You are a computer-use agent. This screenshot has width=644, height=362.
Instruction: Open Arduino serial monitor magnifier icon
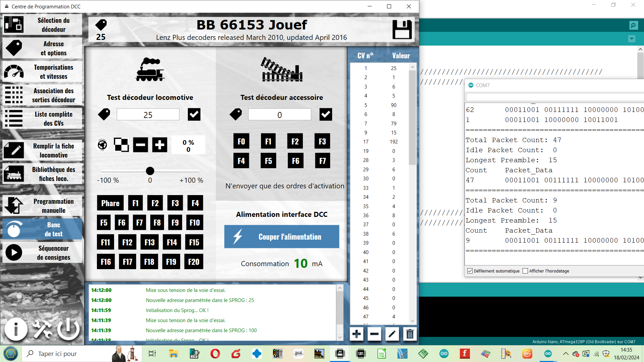(x=634, y=25)
